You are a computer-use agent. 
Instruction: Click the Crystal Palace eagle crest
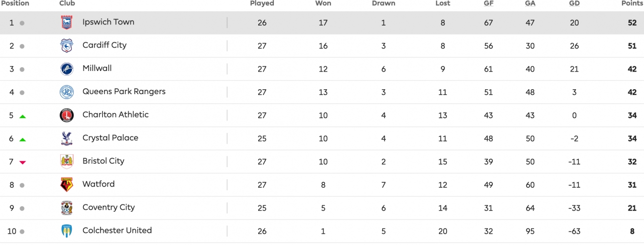(x=67, y=138)
